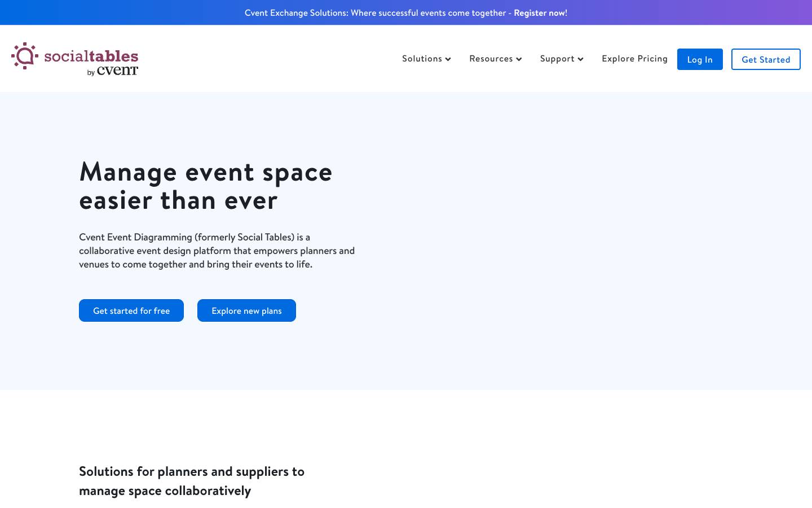The height and width of the screenshot is (508, 812).
Task: Click the Social Tables sunburst logo icon
Action: [x=25, y=56]
